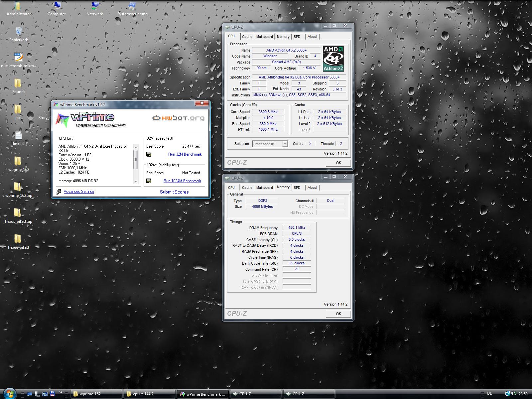Select the wprime_162 desktop folder
The height and width of the screenshot is (399, 532).
pyautogui.click(x=19, y=164)
